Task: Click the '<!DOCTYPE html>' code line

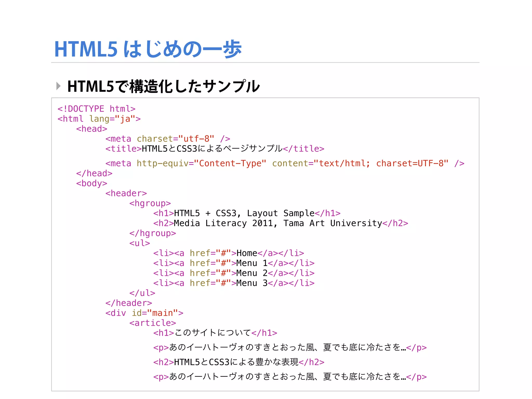Action: pyautogui.click(x=96, y=109)
